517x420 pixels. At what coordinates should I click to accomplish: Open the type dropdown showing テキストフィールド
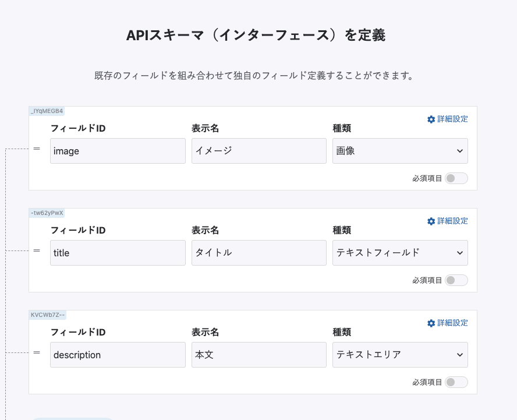[400, 253]
